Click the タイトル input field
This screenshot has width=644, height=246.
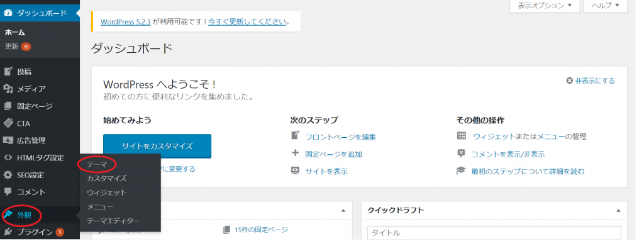(x=494, y=233)
